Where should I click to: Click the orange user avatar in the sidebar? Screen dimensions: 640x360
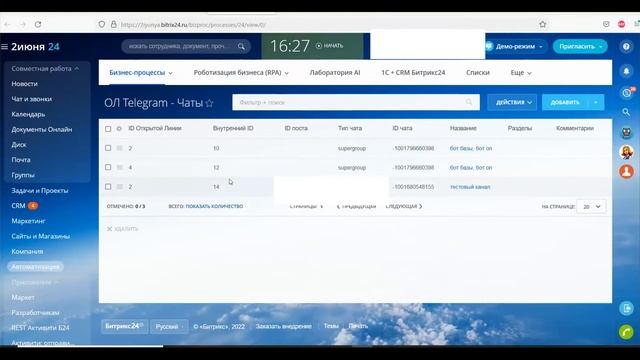point(627,171)
